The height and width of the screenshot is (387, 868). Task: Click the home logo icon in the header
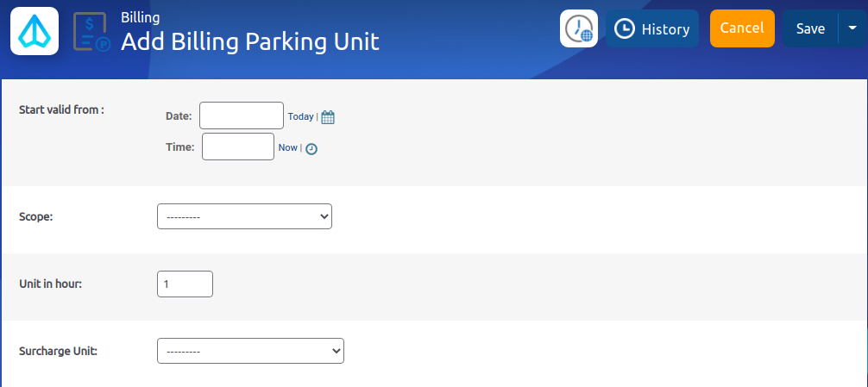35,31
